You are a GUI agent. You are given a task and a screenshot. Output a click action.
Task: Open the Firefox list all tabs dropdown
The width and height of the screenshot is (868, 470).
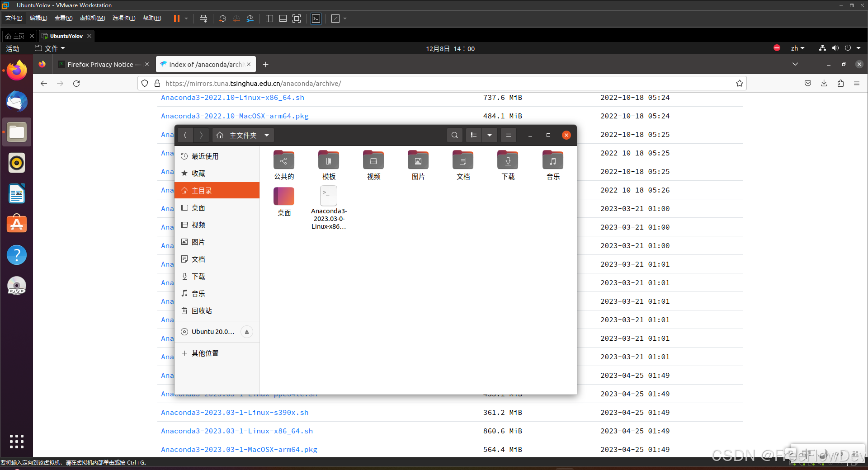click(x=795, y=64)
